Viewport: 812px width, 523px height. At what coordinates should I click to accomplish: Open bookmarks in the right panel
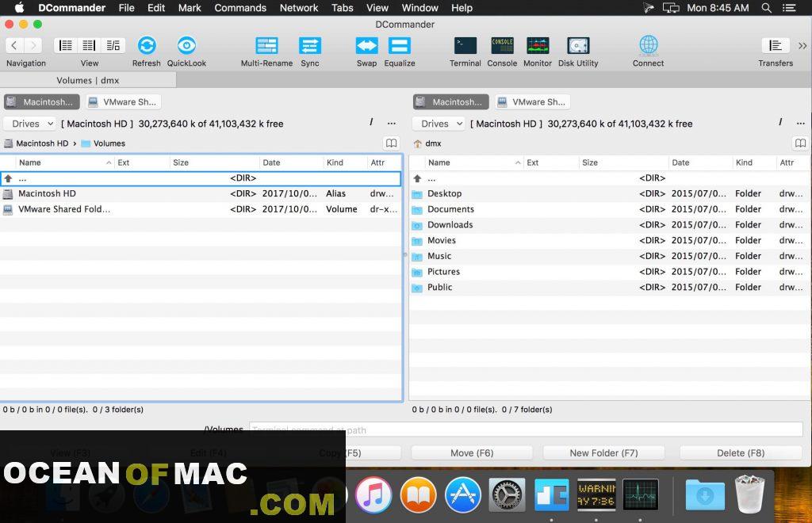[801, 143]
